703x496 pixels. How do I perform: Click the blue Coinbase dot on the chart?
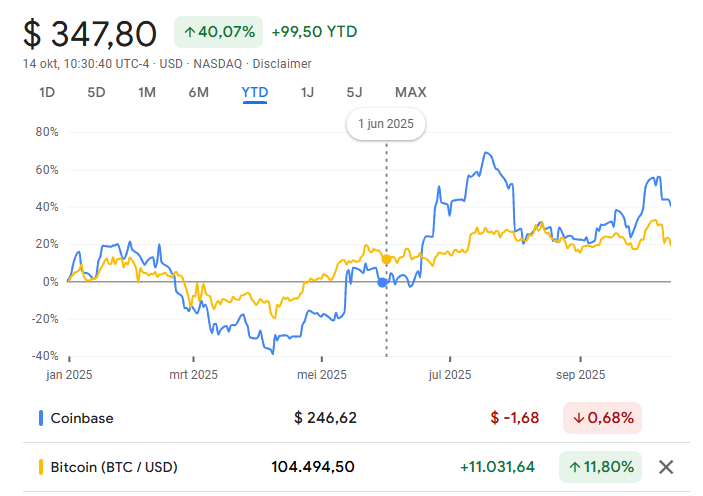click(382, 283)
